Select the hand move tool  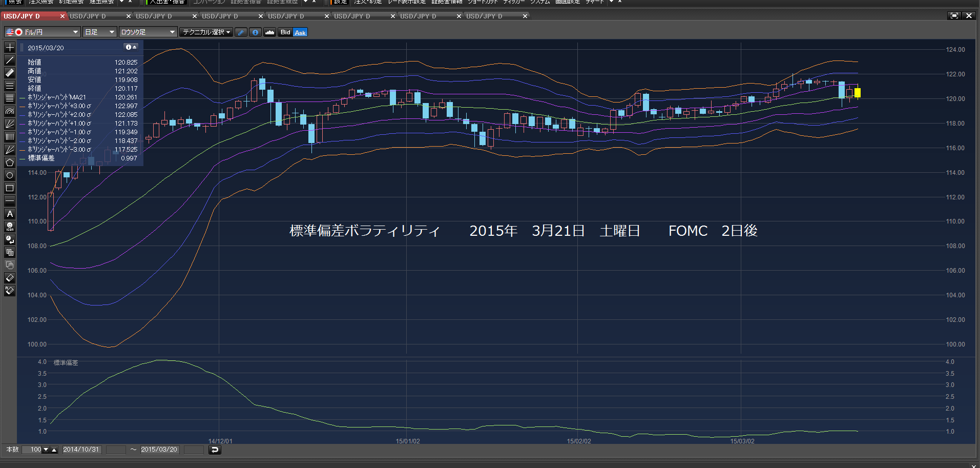(x=10, y=265)
